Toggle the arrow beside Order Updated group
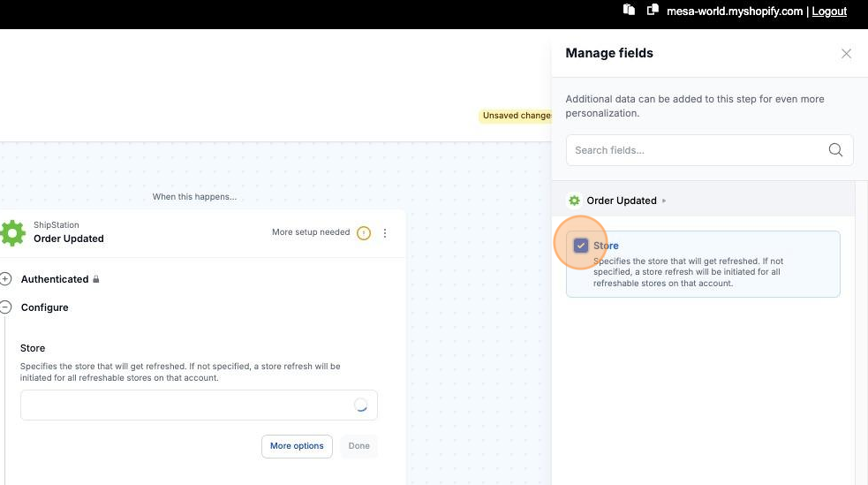The width and height of the screenshot is (868, 485). 664,201
